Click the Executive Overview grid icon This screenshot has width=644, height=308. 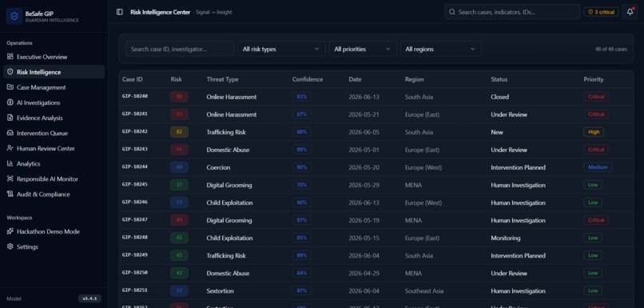[10, 57]
